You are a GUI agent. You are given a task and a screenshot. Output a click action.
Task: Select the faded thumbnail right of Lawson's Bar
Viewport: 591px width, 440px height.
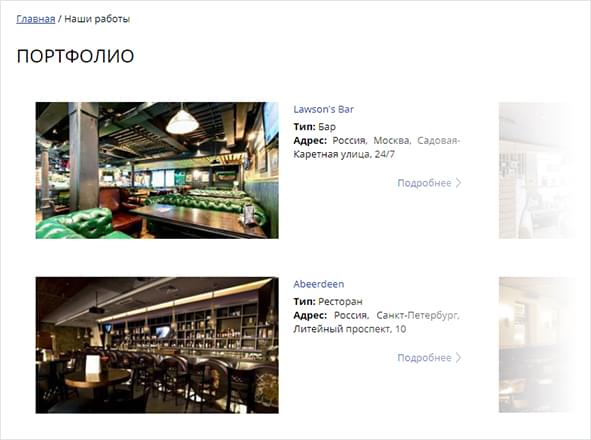(x=537, y=170)
